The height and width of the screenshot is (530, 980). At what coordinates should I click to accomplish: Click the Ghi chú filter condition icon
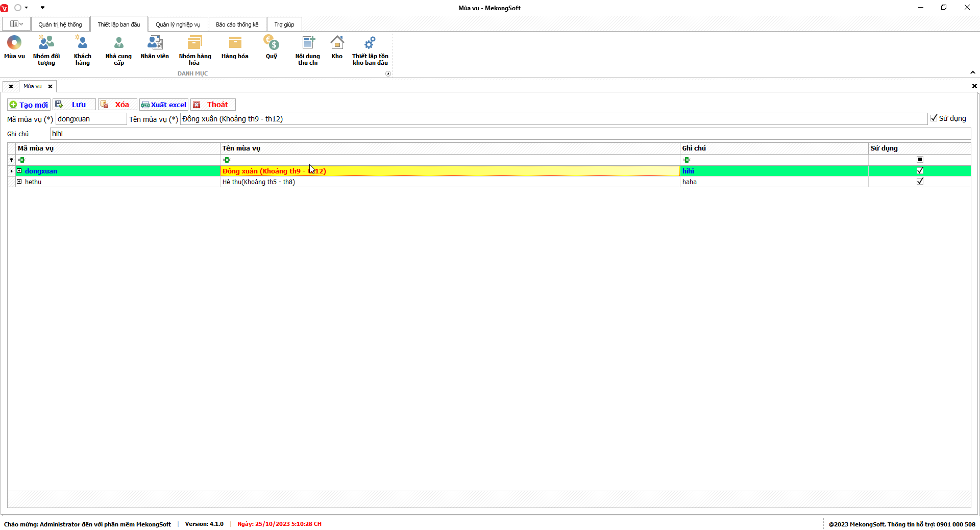pos(687,160)
